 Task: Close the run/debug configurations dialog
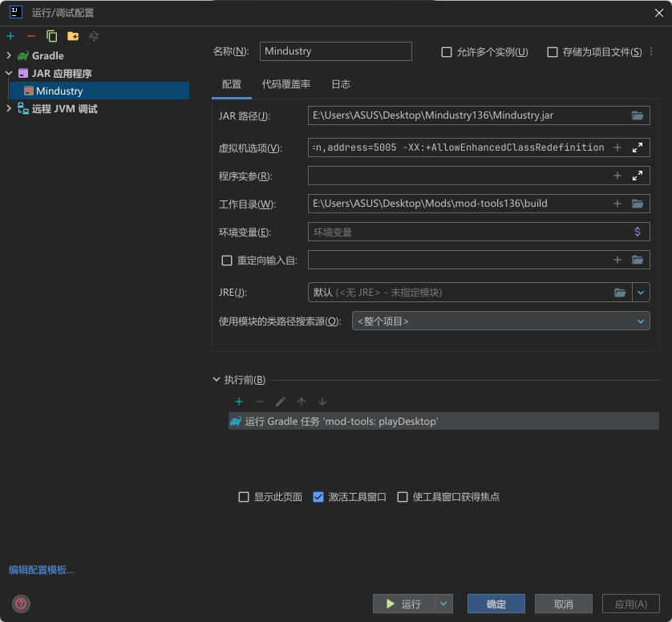[x=658, y=13]
